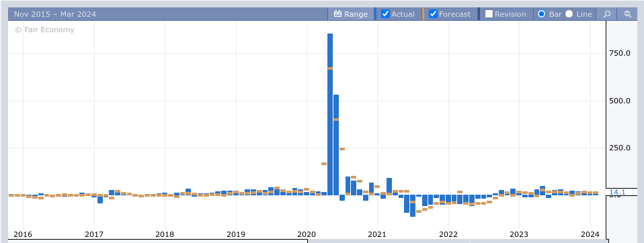Viewport: 644px width, 243px height.
Task: Click the zoom in magnifier icon
Action: pos(606,14)
